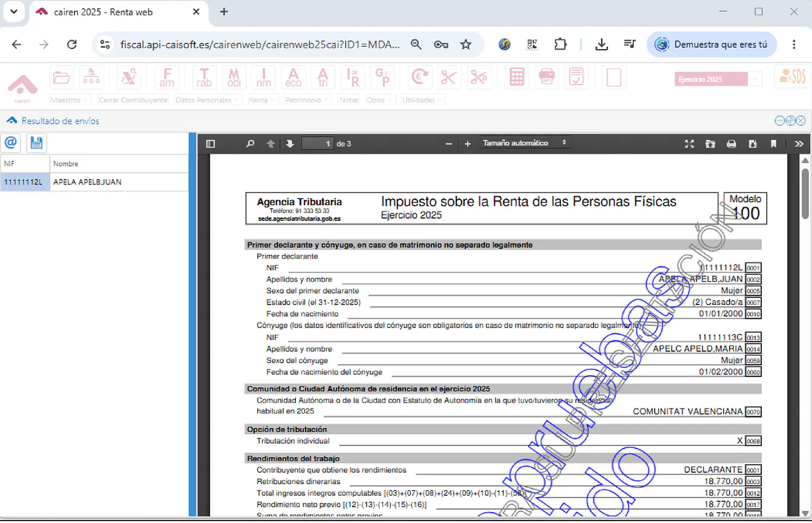Select the 'M obi' toolbar icon
The width and height of the screenshot is (812, 523).
[x=234, y=77]
